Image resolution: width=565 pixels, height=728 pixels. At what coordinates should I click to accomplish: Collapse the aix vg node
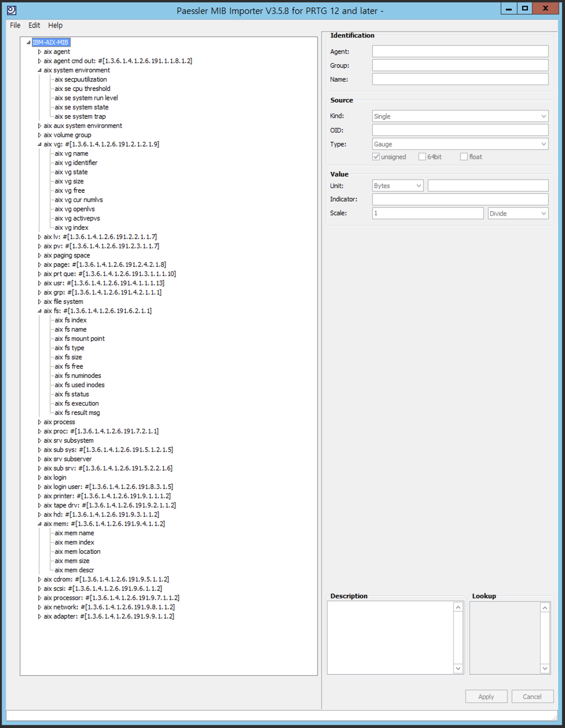tap(40, 144)
